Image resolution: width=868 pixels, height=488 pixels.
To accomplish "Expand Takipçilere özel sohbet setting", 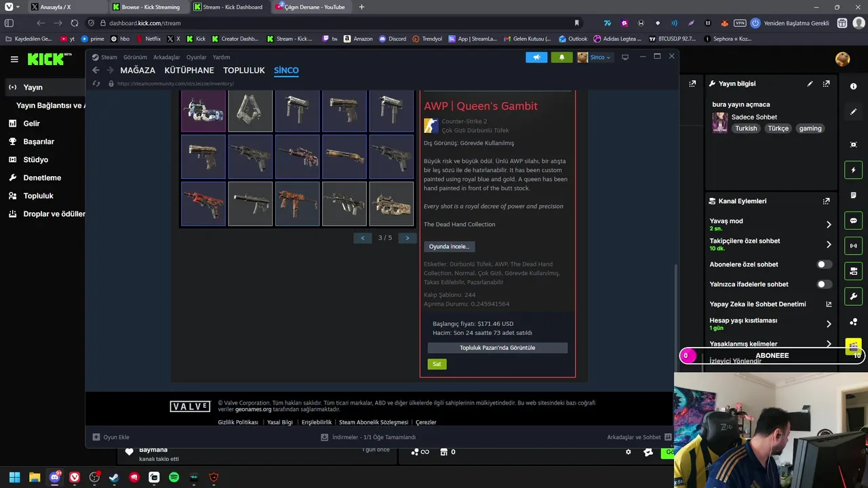I will (x=771, y=244).
